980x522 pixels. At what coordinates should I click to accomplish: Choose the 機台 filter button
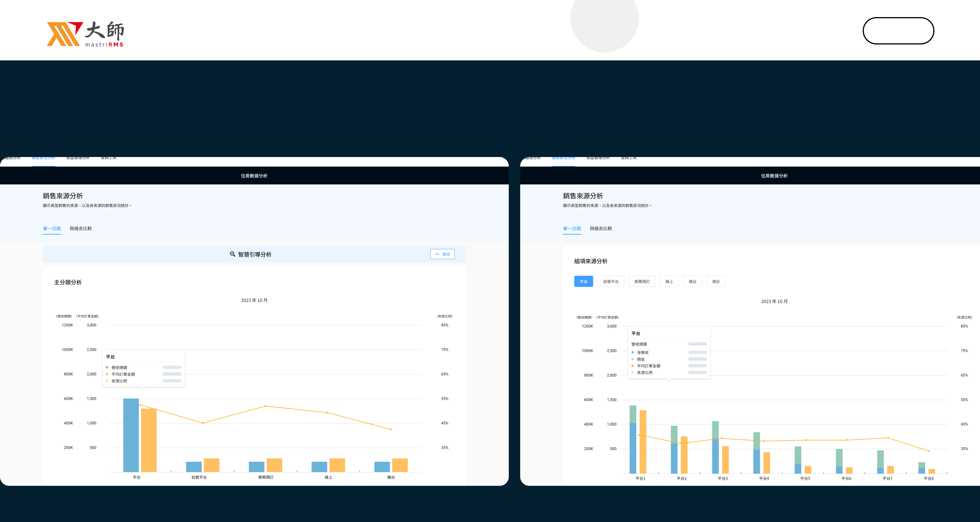pyautogui.click(x=692, y=281)
